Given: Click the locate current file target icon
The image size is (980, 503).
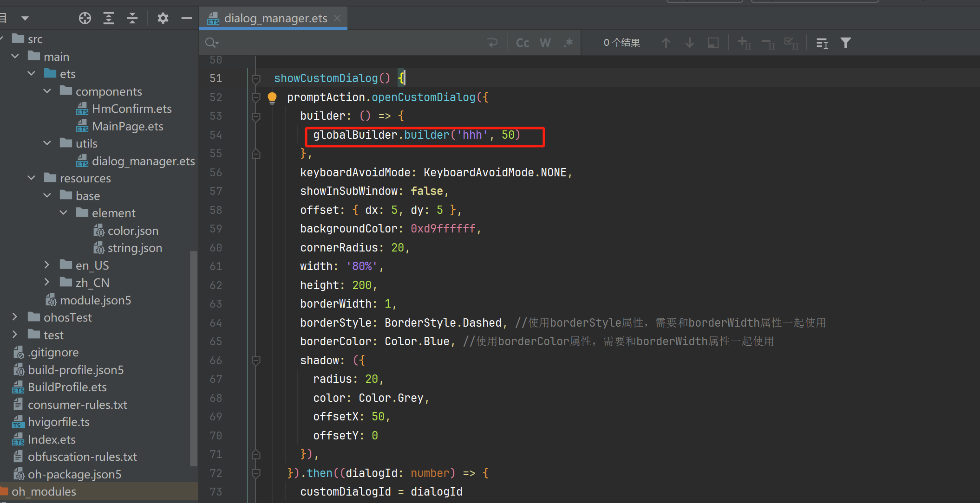Looking at the screenshot, I should (85, 18).
